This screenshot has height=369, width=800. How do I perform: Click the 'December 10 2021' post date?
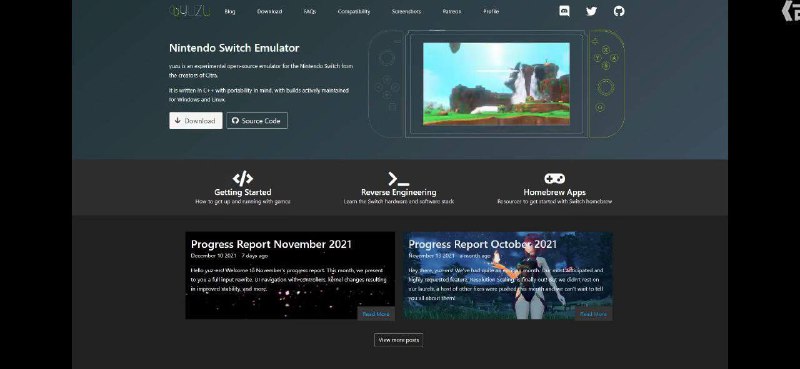(x=213, y=256)
